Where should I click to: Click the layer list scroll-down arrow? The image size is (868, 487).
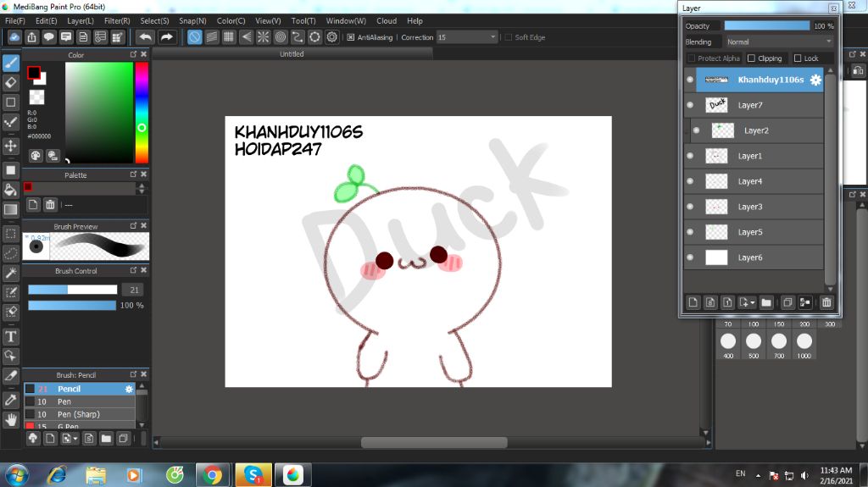[x=830, y=288]
